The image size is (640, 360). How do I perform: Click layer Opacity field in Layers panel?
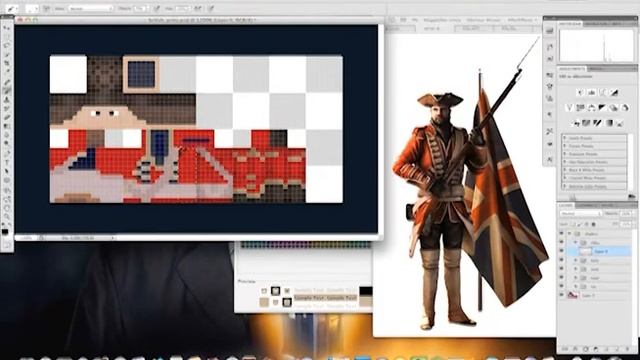pyautogui.click(x=626, y=213)
